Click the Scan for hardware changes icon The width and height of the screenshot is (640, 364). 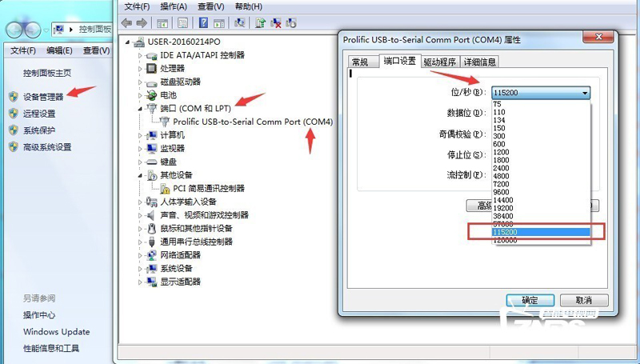point(239,23)
